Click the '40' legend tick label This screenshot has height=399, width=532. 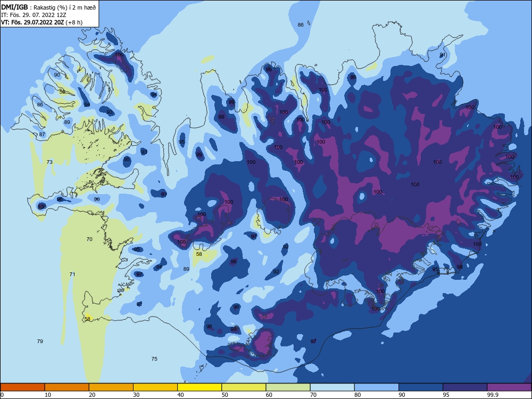[180, 395]
